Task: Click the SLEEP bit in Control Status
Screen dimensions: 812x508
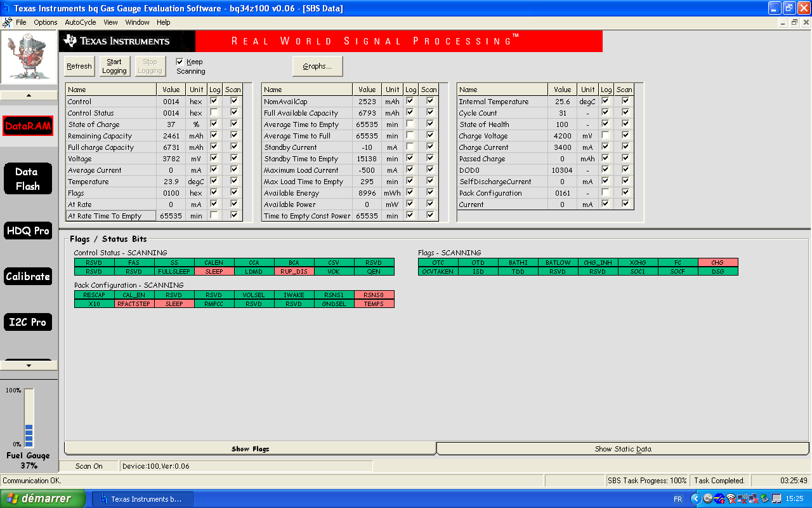Action: pos(214,272)
